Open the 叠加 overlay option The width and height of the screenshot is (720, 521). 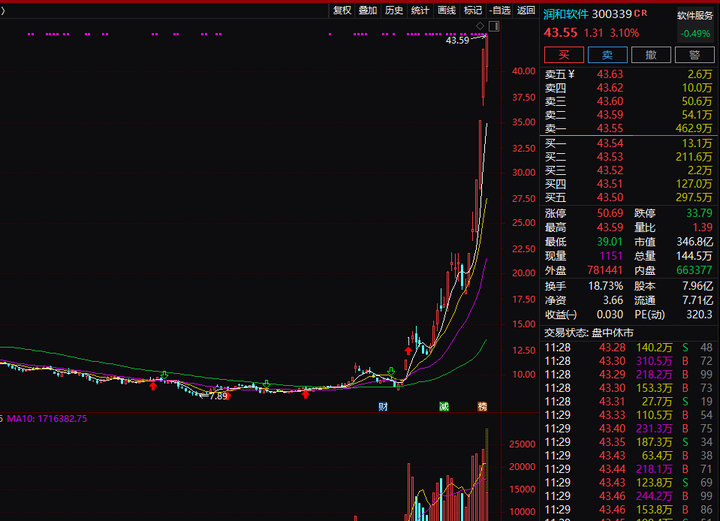(x=368, y=10)
